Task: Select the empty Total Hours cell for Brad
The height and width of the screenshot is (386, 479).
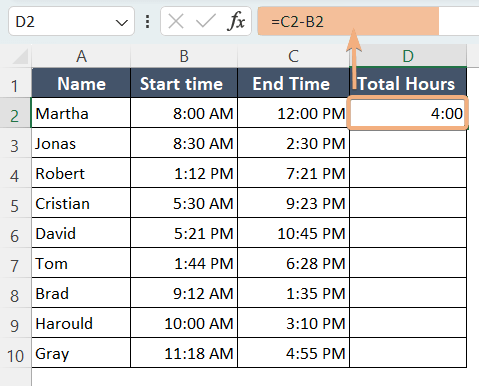Action: [x=408, y=293]
